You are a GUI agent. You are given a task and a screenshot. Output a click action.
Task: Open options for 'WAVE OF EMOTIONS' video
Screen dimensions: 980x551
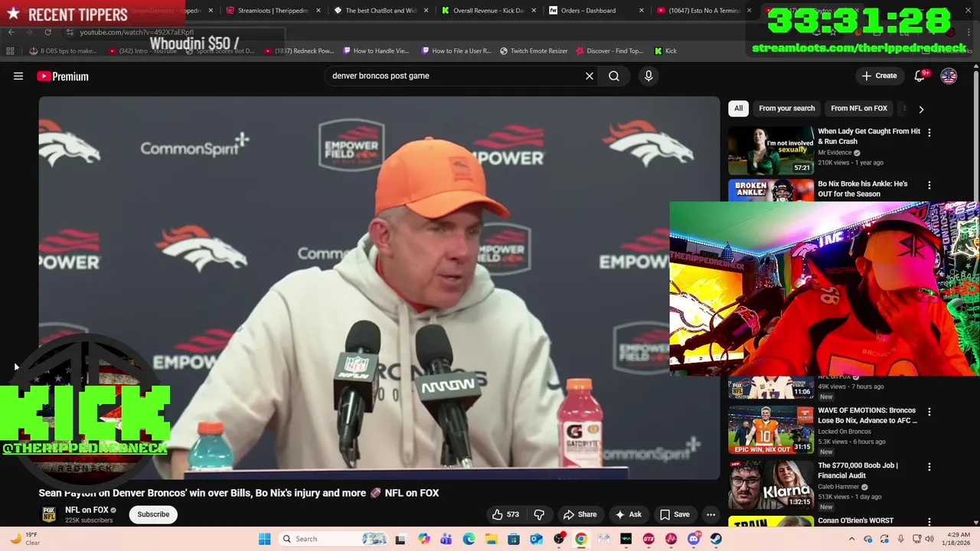tap(929, 412)
